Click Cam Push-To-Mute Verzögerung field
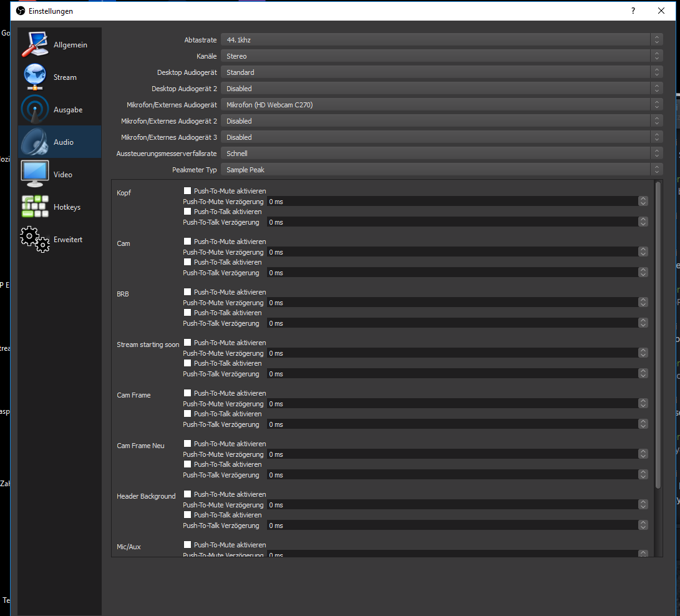The image size is (680, 616). click(457, 252)
